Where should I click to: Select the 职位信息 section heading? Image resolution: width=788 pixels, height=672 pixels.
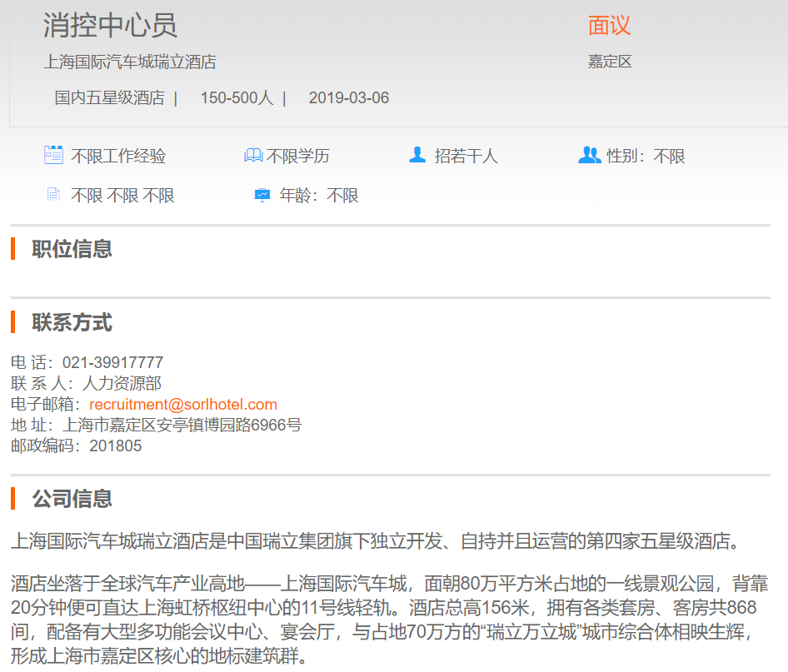coord(72,249)
